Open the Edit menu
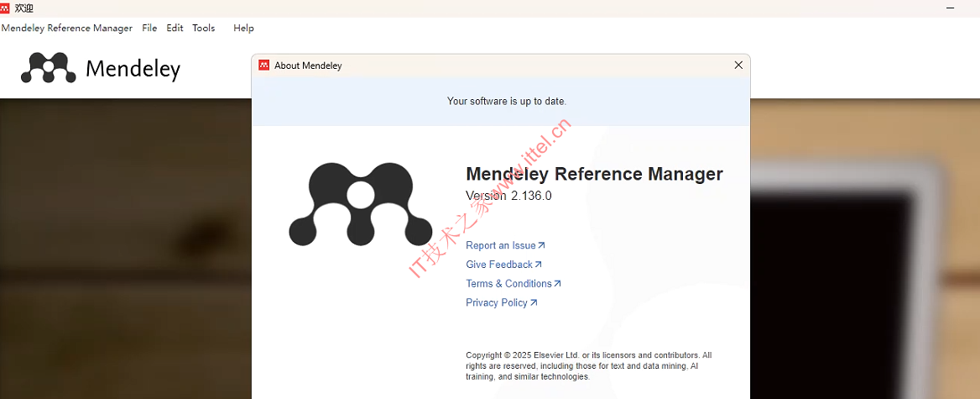This screenshot has height=399, width=980. coord(175,29)
